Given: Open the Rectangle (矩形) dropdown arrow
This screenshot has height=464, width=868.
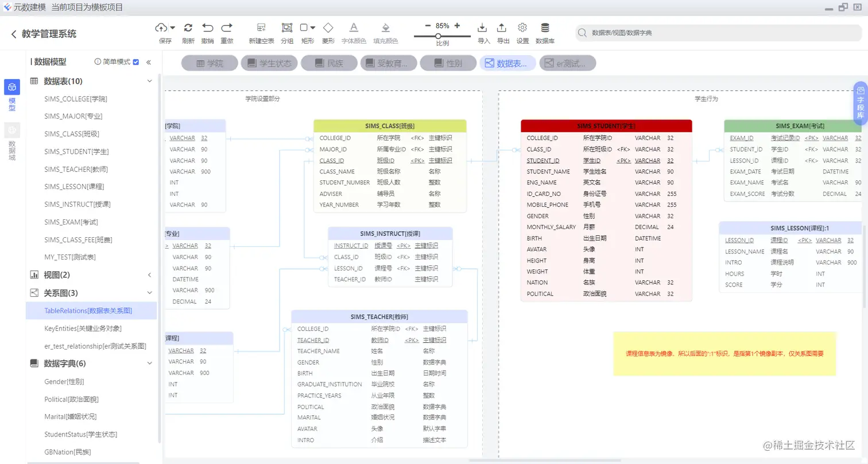Looking at the screenshot, I should 313,27.
